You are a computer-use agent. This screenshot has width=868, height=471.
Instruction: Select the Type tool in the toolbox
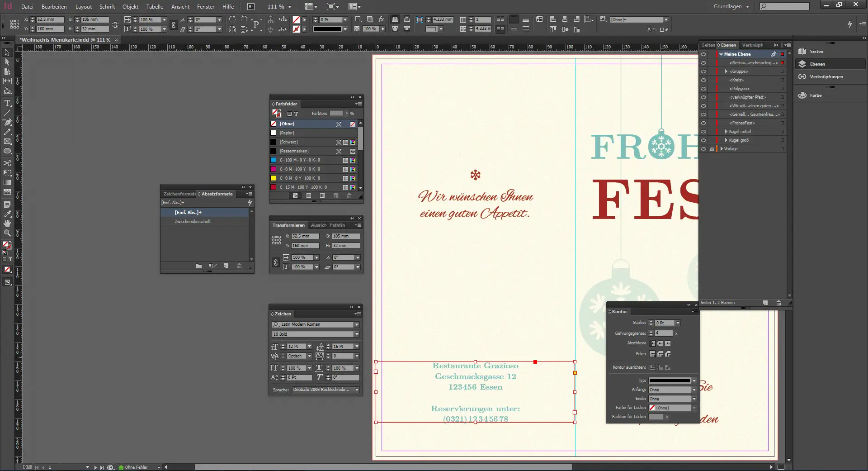coord(7,103)
